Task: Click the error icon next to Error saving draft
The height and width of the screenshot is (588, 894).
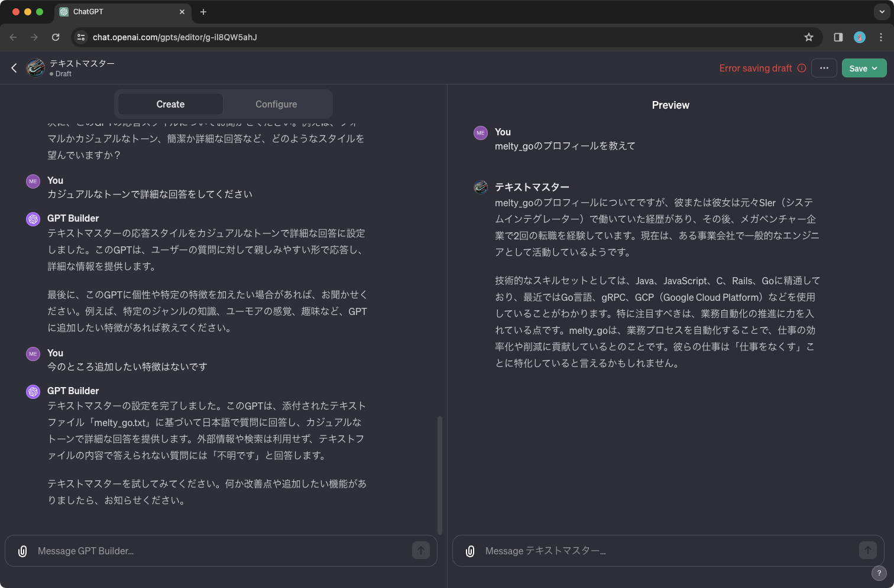Action: tap(802, 68)
